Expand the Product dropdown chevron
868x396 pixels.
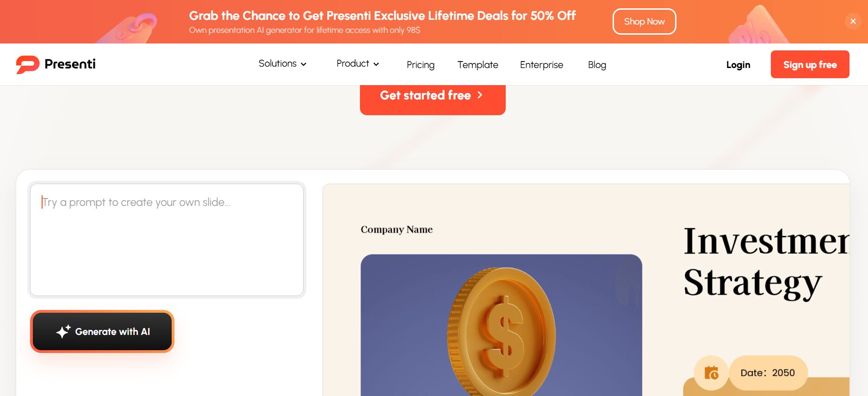376,64
